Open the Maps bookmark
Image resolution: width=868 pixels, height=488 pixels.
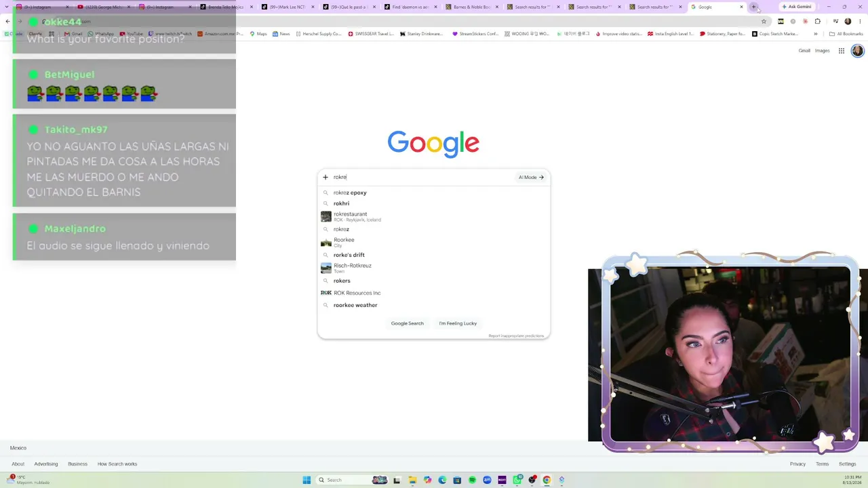tap(258, 34)
